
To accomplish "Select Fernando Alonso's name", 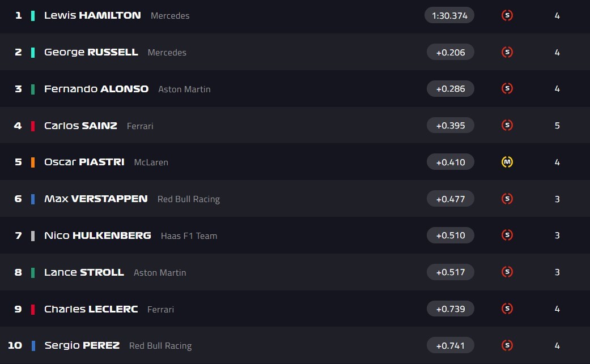I will click(x=96, y=89).
